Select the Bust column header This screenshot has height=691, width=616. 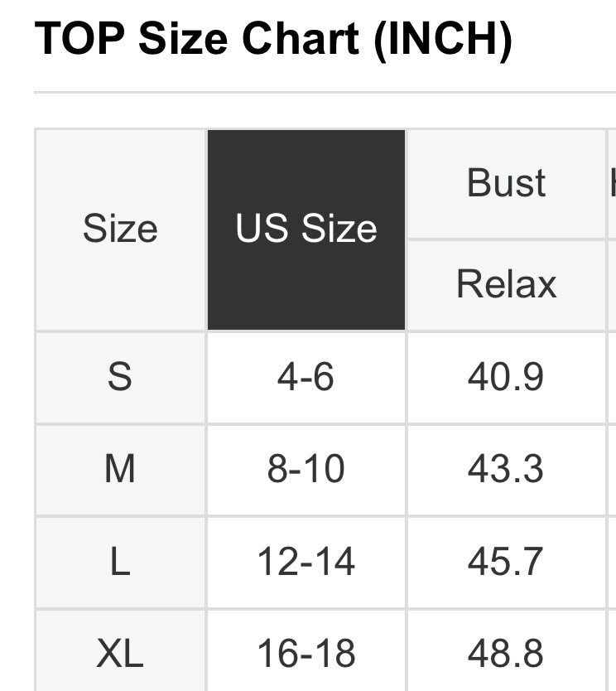[x=506, y=183]
